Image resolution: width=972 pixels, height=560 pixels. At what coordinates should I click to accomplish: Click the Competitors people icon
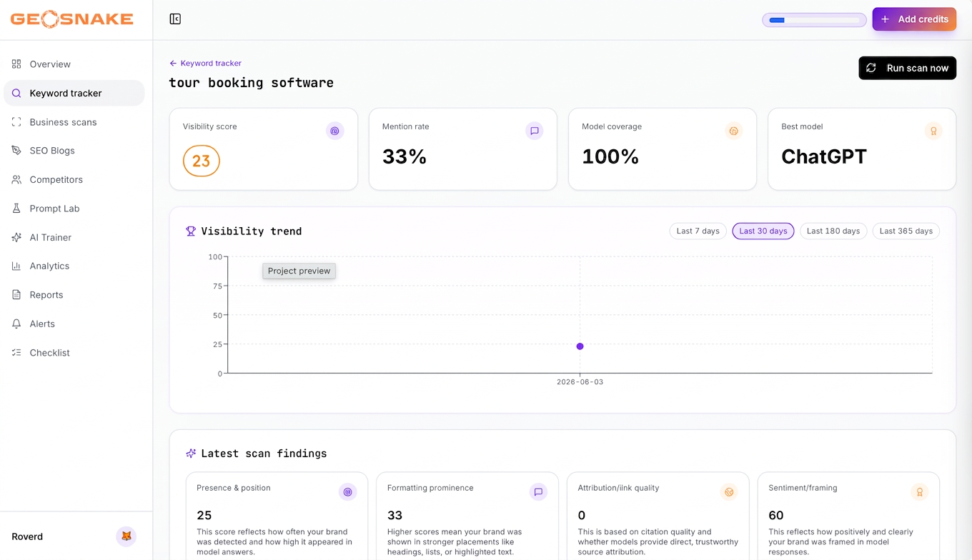[16, 179]
